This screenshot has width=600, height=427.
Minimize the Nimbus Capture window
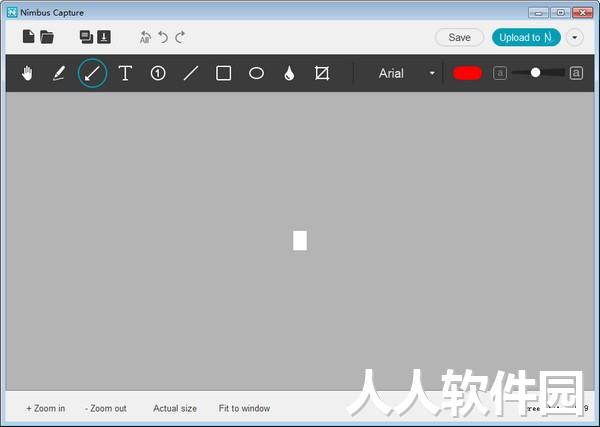tap(538, 13)
